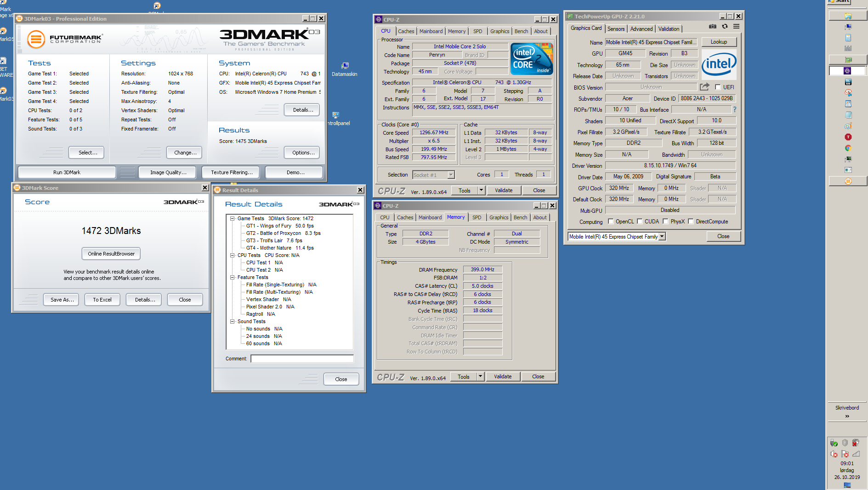
Task: Collapse the Game Tests tree node
Action: 233,218
